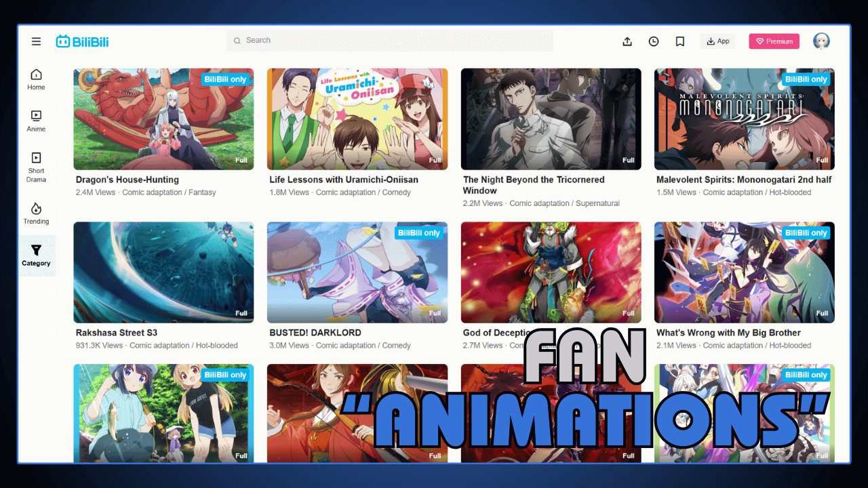Open "The Night Beyond the Tricornered Window"

pos(533,184)
